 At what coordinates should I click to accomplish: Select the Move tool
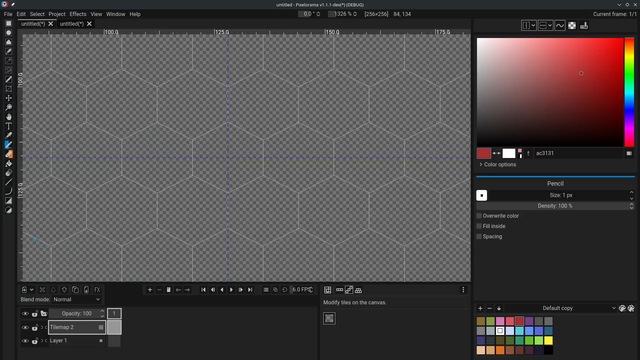point(9,98)
